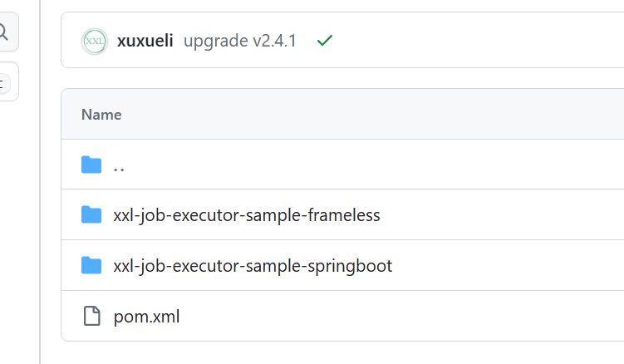The height and width of the screenshot is (364, 624).
Task: Focus the go-to-file field with key hint
Action: coord(7,82)
